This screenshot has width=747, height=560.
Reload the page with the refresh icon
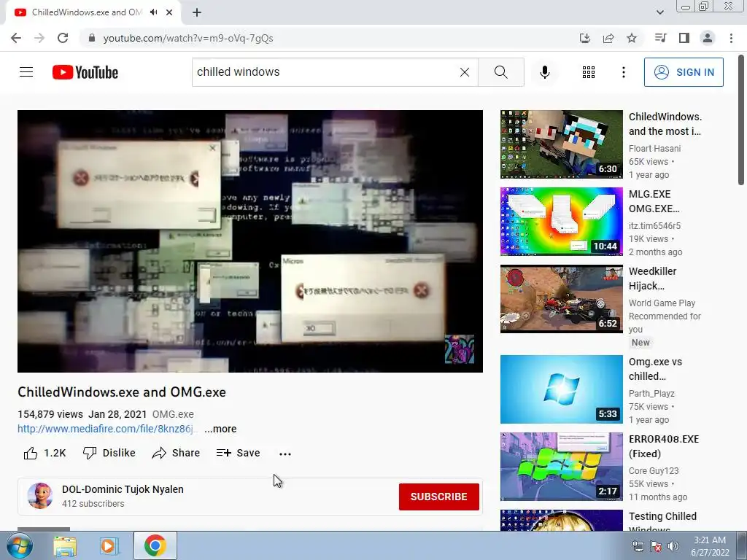pos(63,38)
